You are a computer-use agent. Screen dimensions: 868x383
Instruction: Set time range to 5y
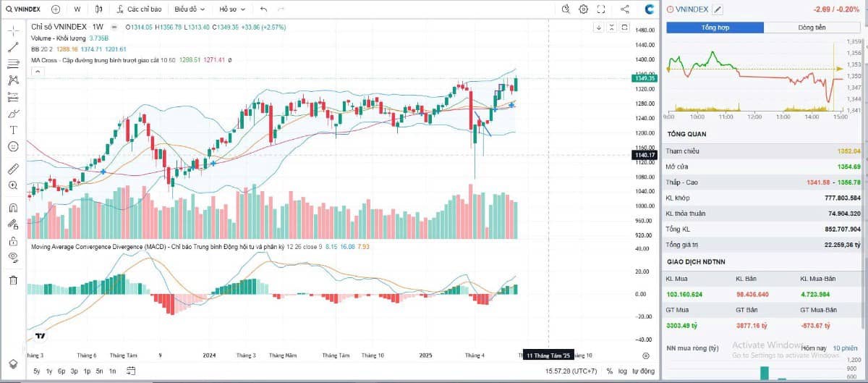click(x=37, y=371)
